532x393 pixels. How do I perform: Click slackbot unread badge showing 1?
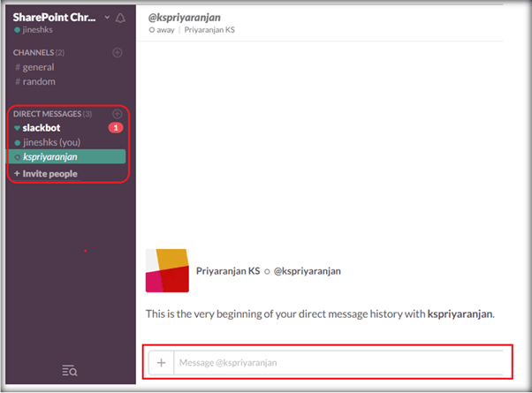(x=116, y=128)
